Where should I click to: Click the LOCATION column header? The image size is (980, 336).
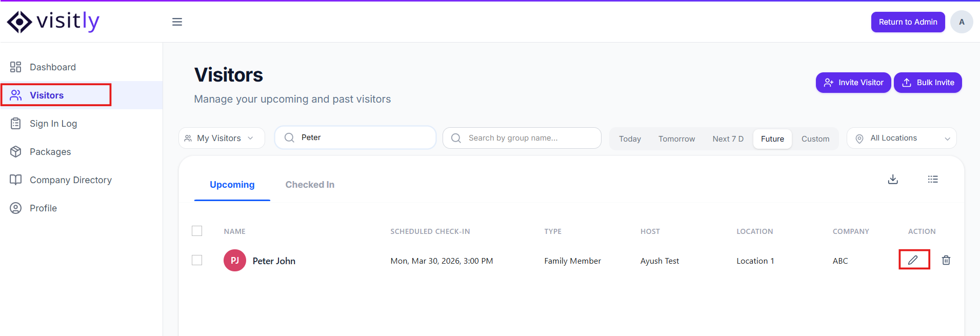tap(754, 231)
